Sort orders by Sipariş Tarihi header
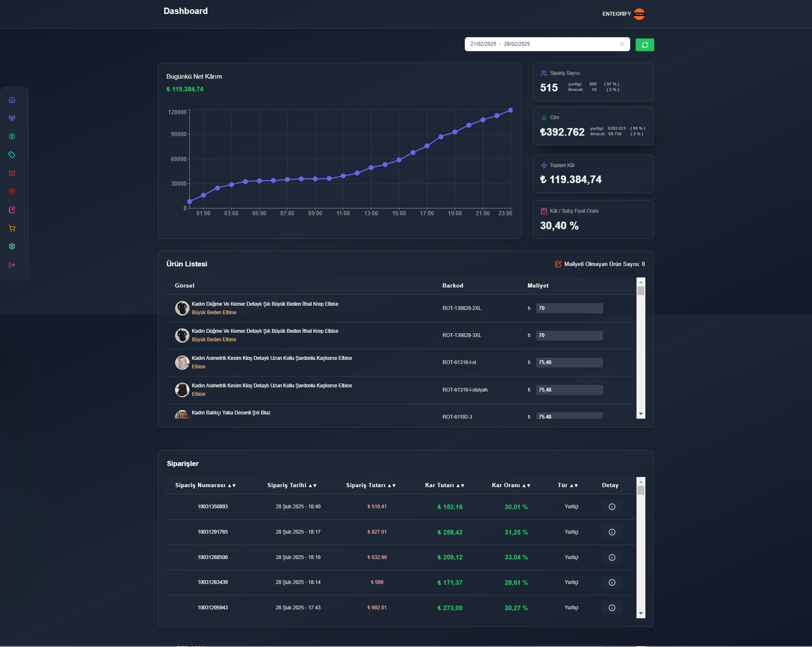Screen dimensions: 812x647 click(292, 485)
